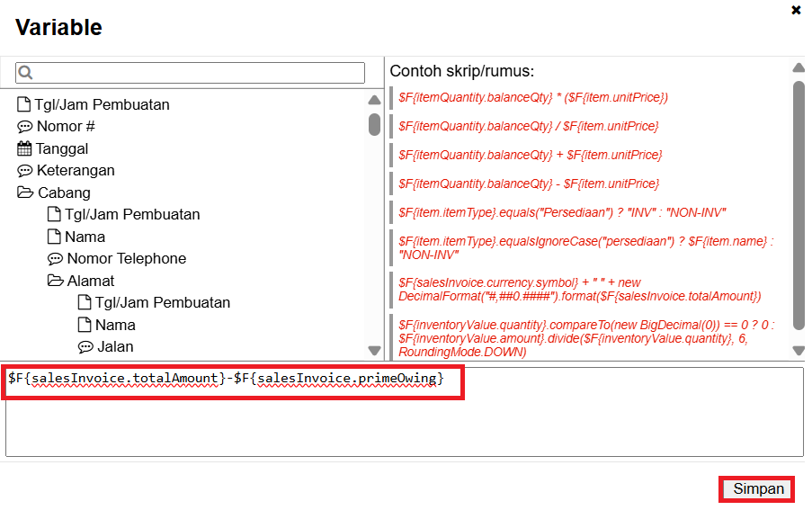
Task: Click the file icon of top Tgl/Jam Pembuatan
Action: 24,104
